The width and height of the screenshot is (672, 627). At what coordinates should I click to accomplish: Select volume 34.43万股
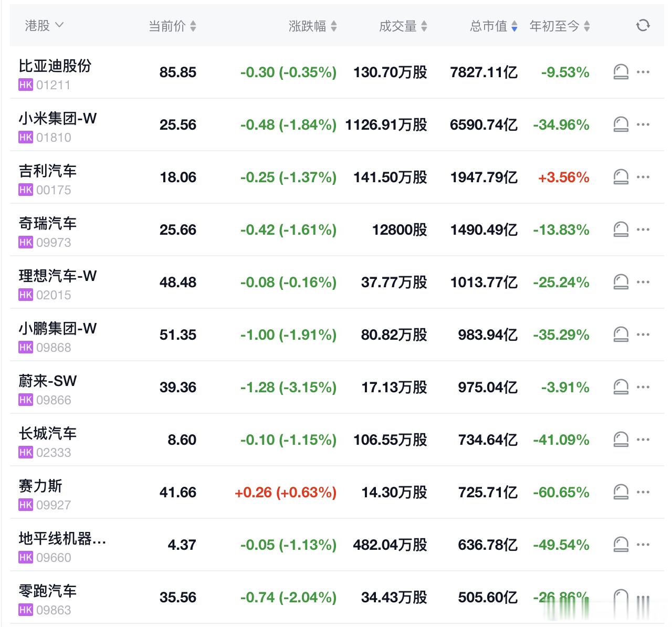click(x=394, y=598)
